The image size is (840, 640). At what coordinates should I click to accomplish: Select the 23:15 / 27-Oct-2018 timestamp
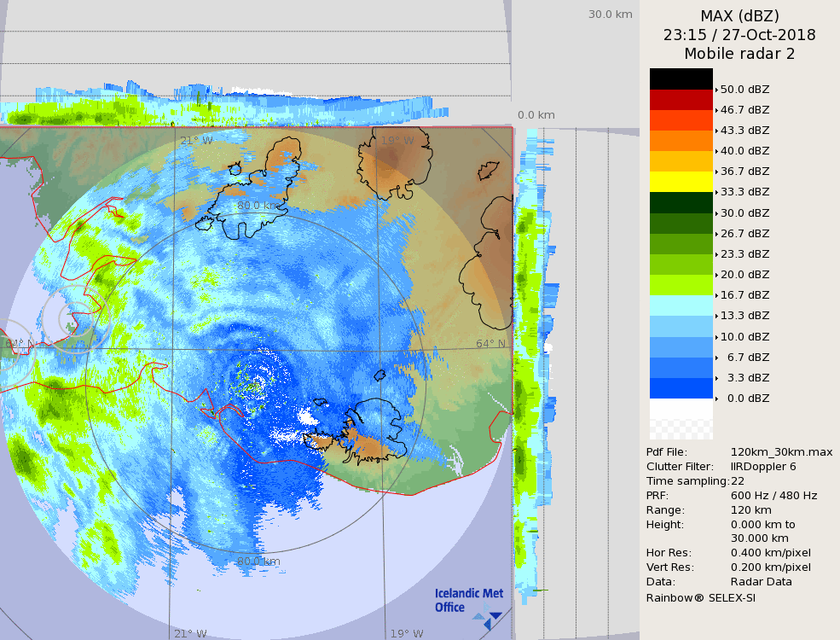[739, 35]
